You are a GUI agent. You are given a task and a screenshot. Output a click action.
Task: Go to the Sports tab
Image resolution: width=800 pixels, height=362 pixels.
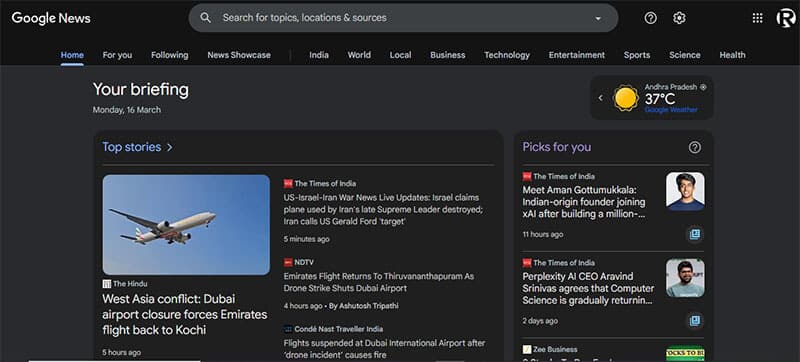637,55
